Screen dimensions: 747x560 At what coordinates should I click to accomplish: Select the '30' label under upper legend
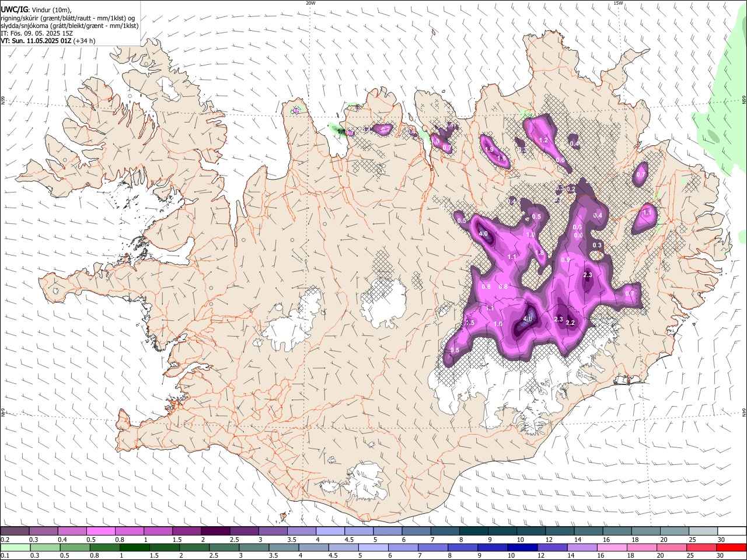721,540
